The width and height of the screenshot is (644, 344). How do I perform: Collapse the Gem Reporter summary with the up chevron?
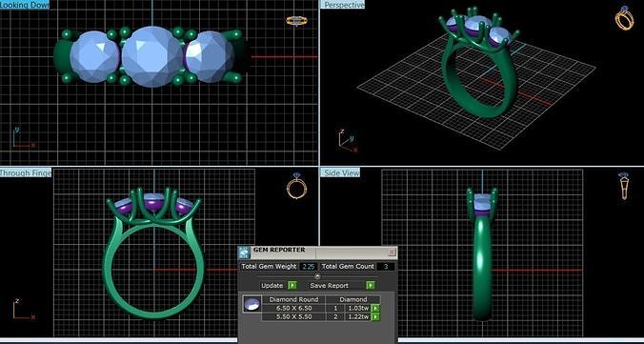click(x=317, y=275)
